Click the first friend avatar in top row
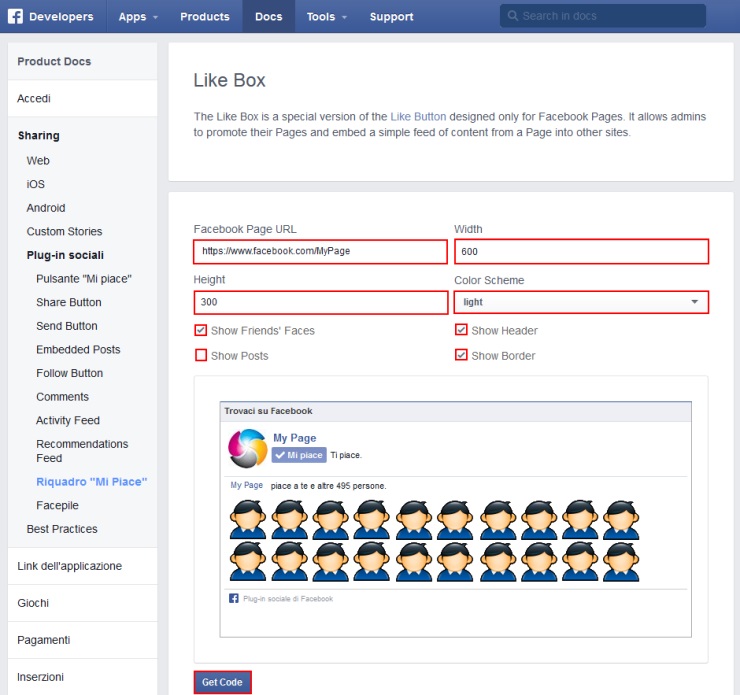The height and width of the screenshot is (695, 740). 247,520
